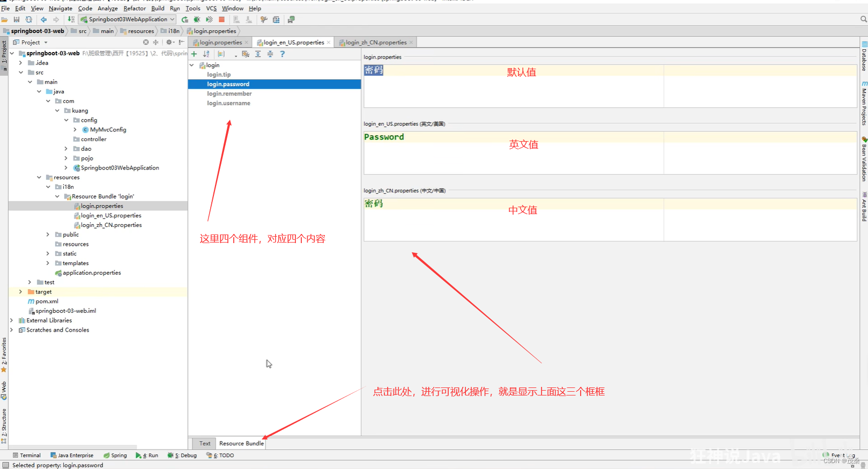Save all files using the floppy icon

coord(17,19)
